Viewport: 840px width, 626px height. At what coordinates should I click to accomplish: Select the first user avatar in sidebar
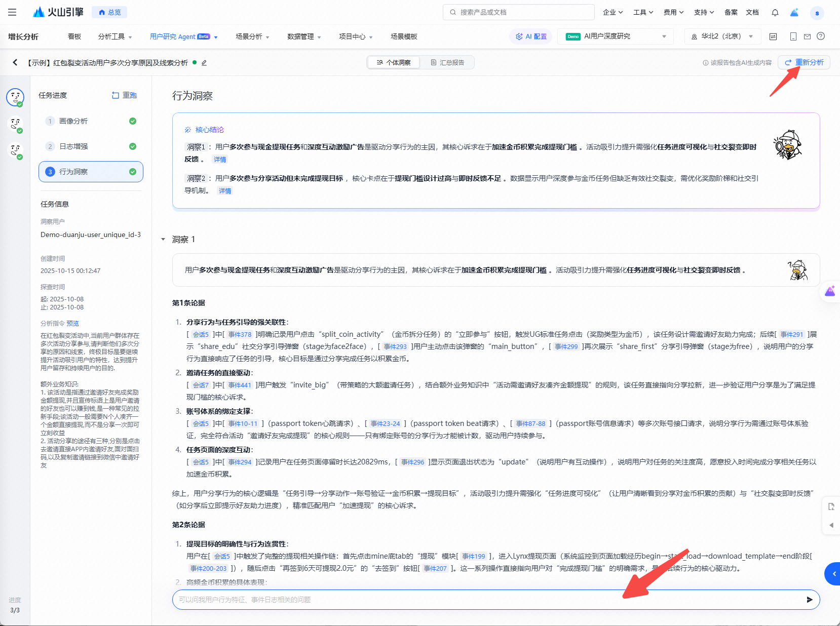point(15,97)
